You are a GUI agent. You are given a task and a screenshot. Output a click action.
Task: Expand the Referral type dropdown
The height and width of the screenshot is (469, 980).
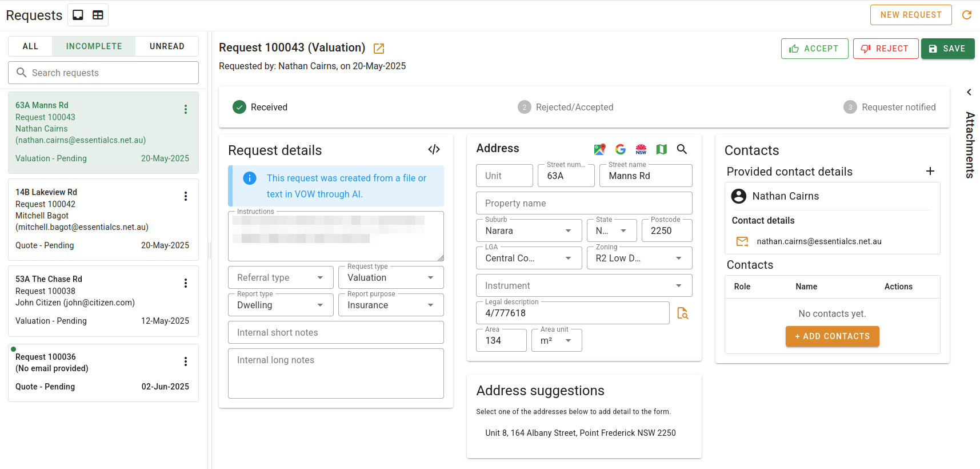click(x=280, y=277)
